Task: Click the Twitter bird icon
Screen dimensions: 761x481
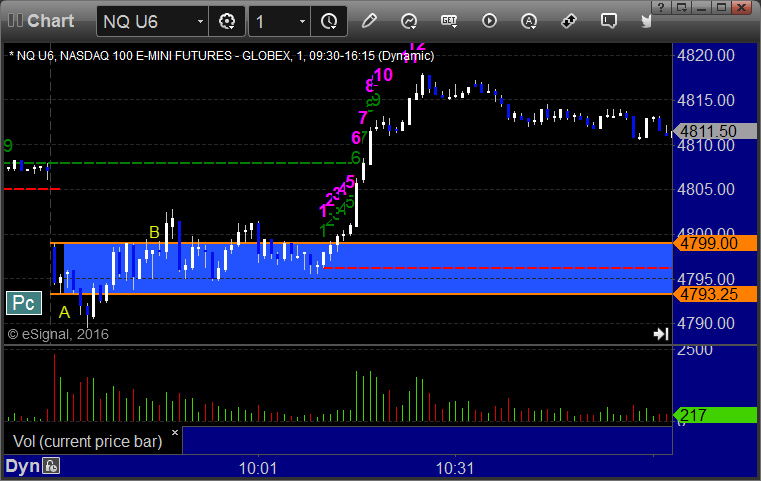Action: [x=646, y=21]
